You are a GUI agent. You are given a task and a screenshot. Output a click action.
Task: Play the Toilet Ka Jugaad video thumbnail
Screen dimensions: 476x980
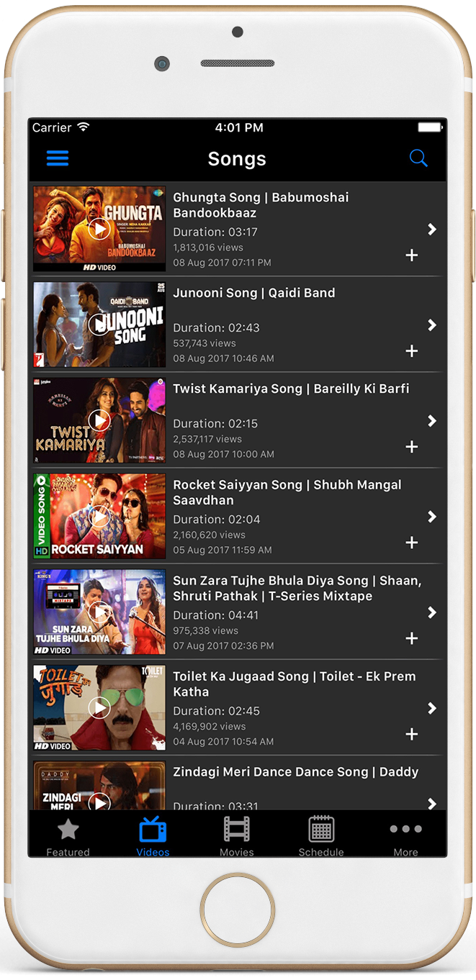pyautogui.click(x=99, y=707)
